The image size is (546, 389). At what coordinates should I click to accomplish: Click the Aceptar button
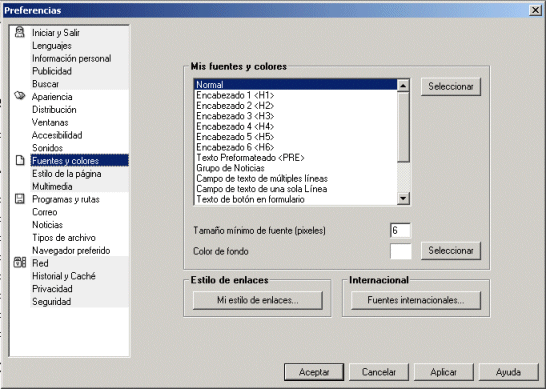coord(314,372)
